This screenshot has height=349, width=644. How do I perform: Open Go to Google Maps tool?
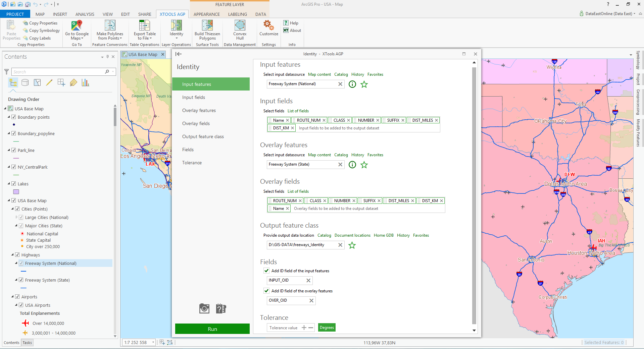77,30
